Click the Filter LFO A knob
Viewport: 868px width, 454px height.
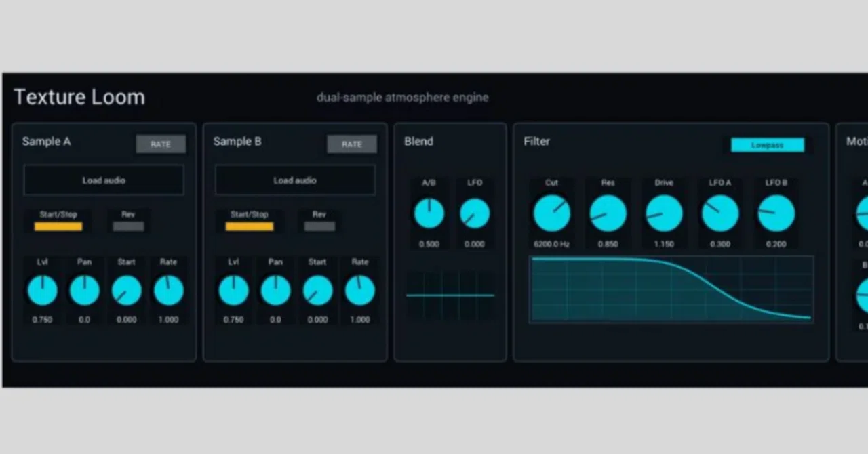(x=720, y=213)
